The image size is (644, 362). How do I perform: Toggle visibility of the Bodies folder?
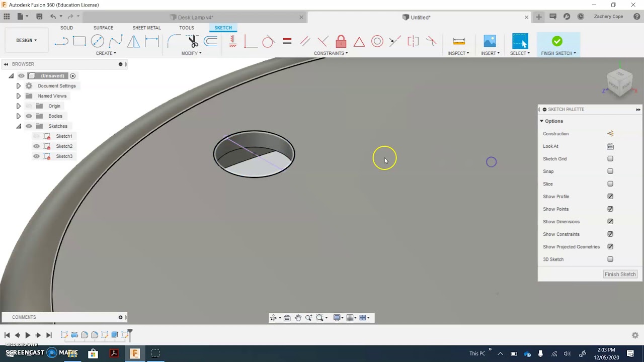(29, 116)
